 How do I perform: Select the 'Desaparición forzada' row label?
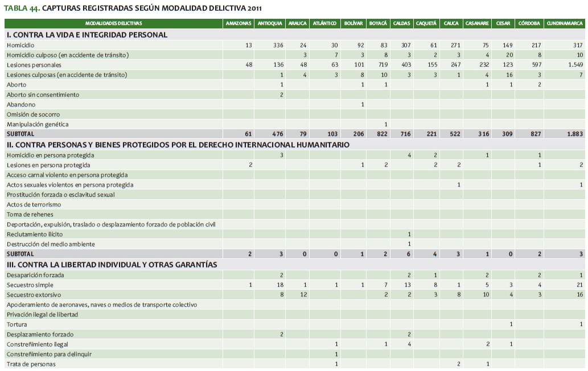click(x=35, y=275)
